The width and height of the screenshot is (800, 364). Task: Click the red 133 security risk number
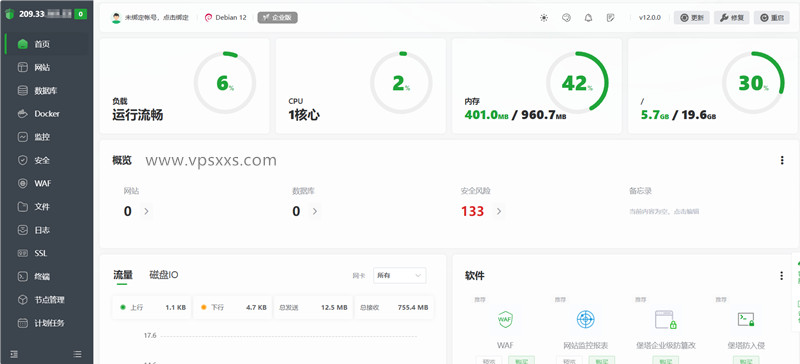coord(472,211)
